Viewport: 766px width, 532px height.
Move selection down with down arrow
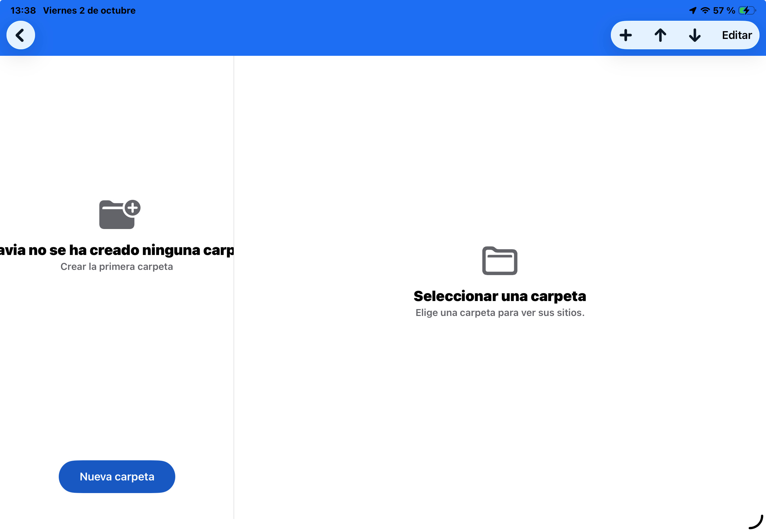click(695, 35)
